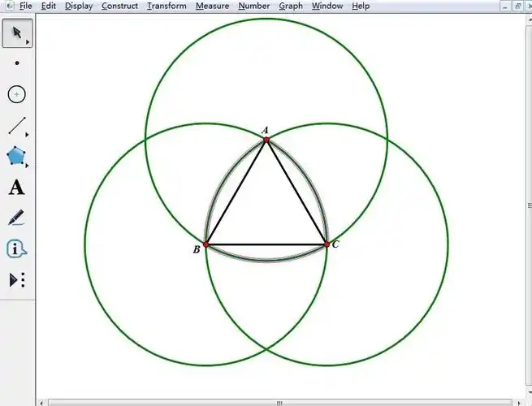The width and height of the screenshot is (532, 406).
Task: Open the File menu
Action: (x=26, y=6)
